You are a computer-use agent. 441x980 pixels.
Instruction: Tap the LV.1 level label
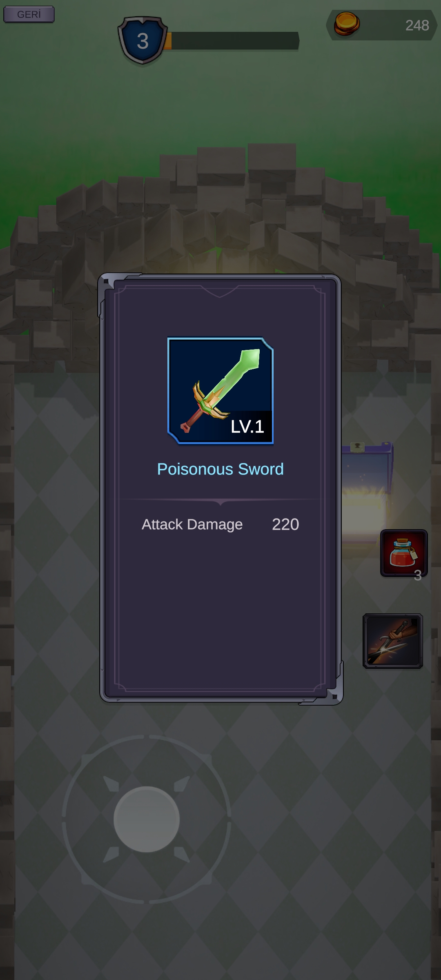point(247,427)
